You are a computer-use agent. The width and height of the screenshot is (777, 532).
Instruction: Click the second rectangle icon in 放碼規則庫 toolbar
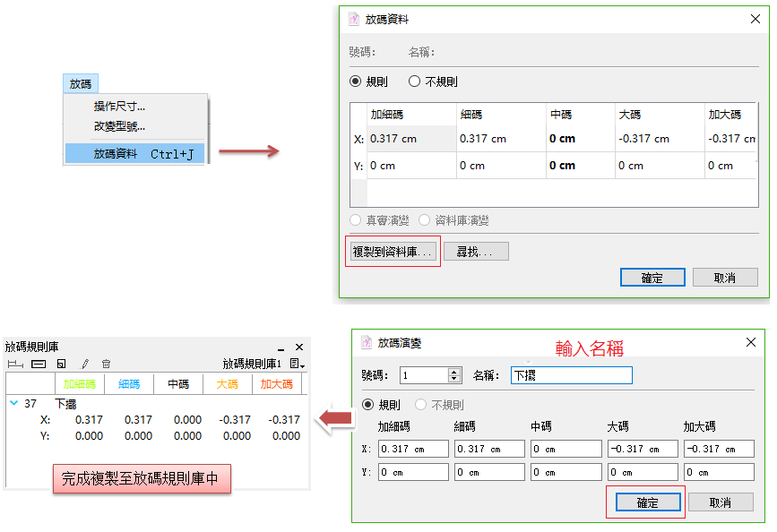point(39,364)
